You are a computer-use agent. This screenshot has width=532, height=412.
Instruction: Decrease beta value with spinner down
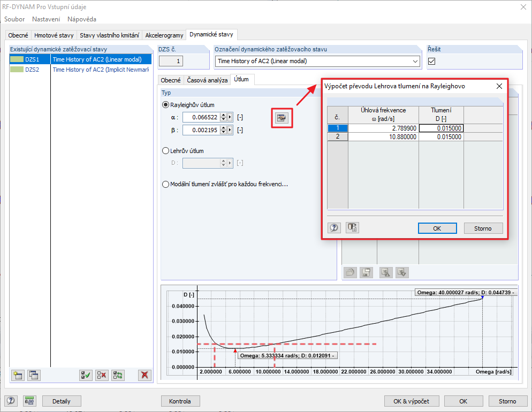pos(223,132)
